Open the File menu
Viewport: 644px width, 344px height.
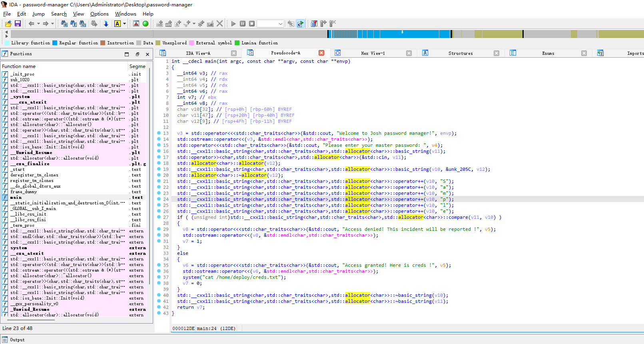(7, 14)
